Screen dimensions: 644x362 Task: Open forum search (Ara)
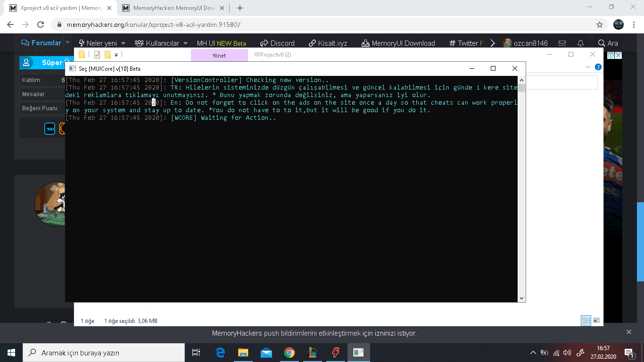[608, 43]
